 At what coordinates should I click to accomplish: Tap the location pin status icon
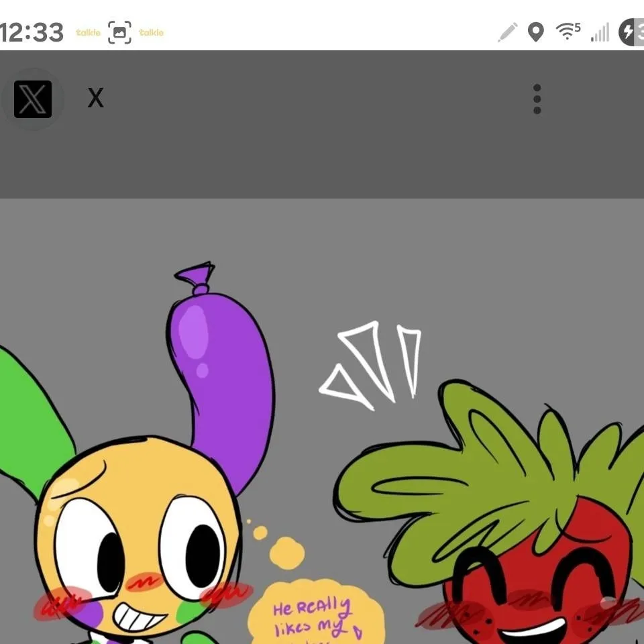pyautogui.click(x=535, y=32)
